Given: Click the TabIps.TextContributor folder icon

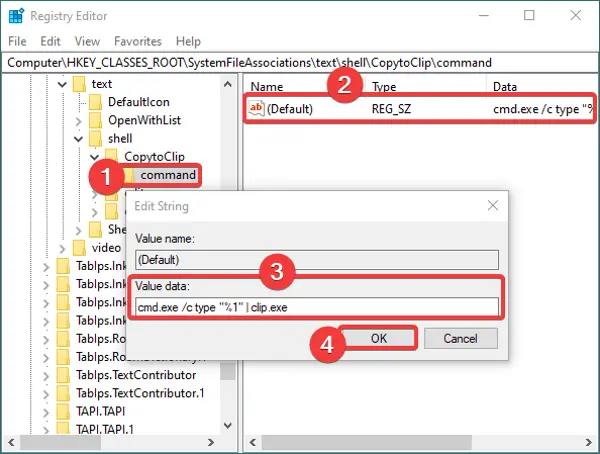Looking at the screenshot, I should (x=63, y=375).
